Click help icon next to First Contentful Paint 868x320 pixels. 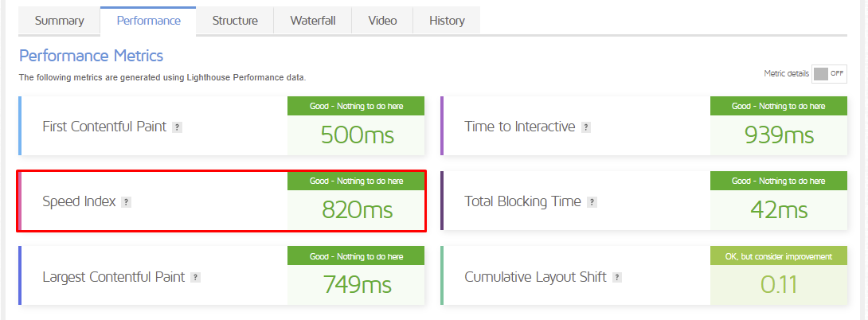pos(177,127)
